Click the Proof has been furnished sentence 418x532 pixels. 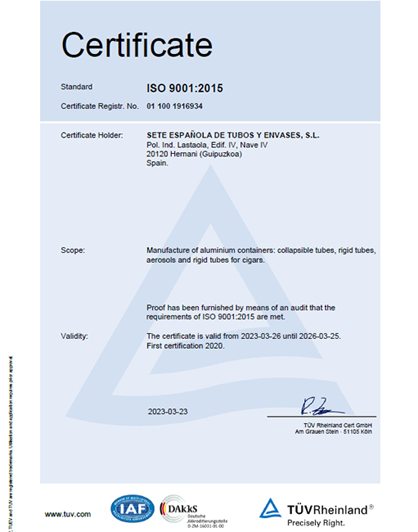click(240, 308)
